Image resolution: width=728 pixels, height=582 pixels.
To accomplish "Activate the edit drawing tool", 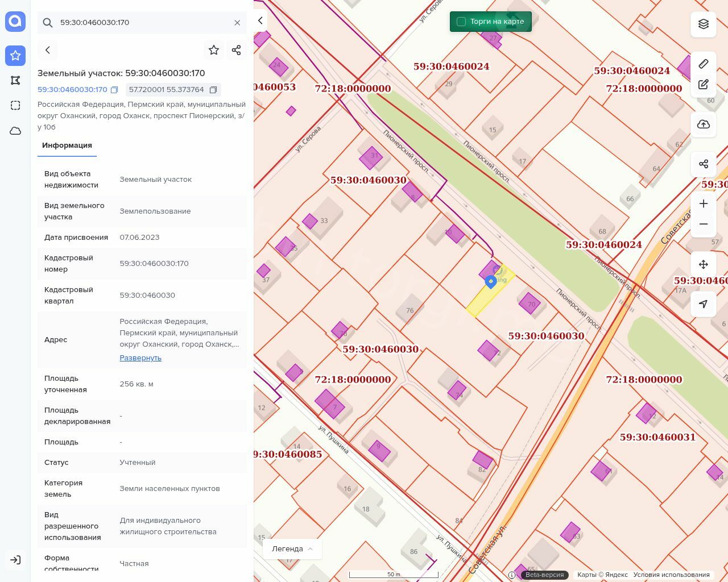I will (x=704, y=84).
